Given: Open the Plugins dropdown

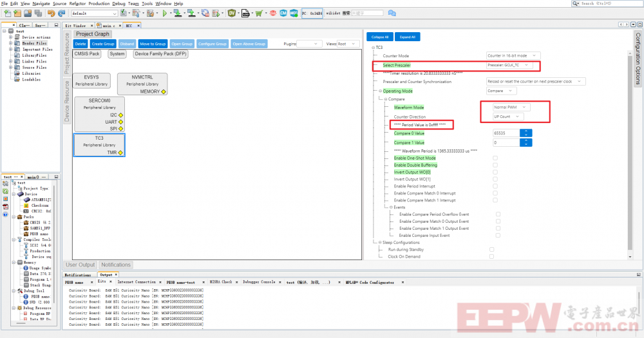Looking at the screenshot, I should click(309, 44).
